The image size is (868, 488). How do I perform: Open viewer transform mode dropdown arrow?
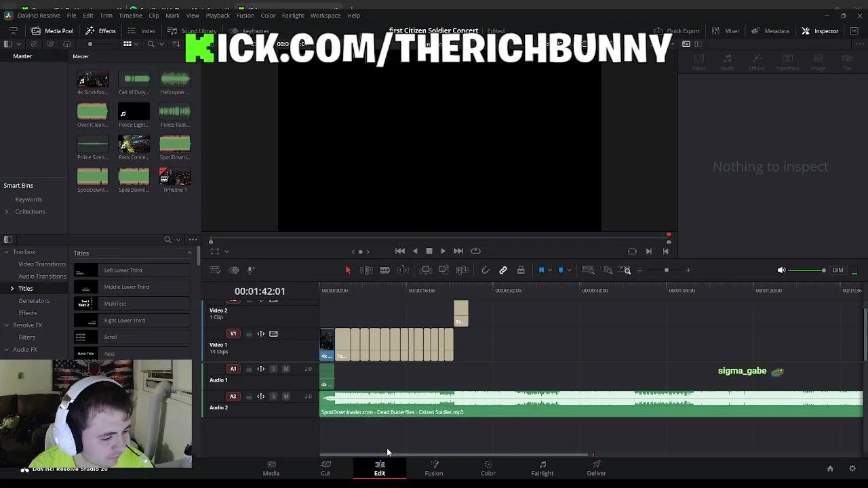pyautogui.click(x=226, y=251)
